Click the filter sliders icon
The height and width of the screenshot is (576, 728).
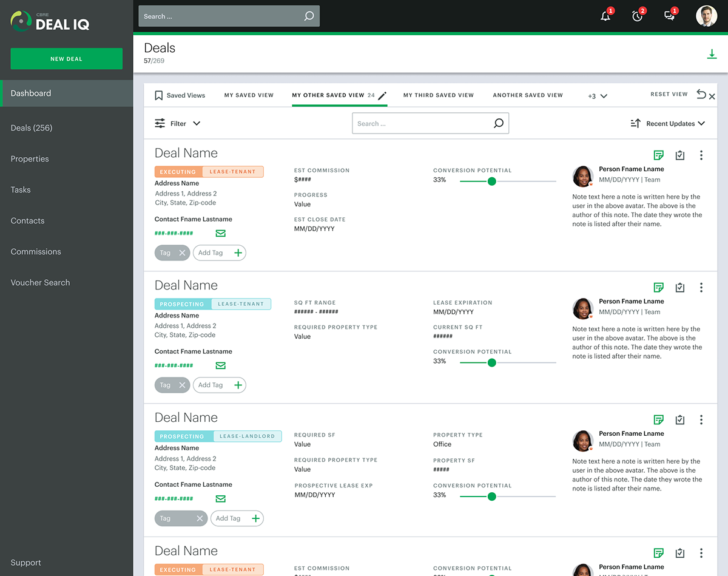point(160,123)
